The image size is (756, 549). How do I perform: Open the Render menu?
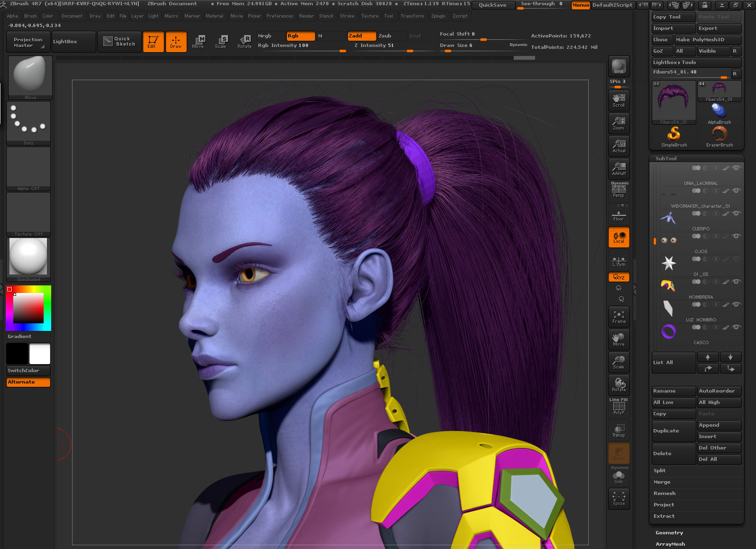click(x=306, y=16)
